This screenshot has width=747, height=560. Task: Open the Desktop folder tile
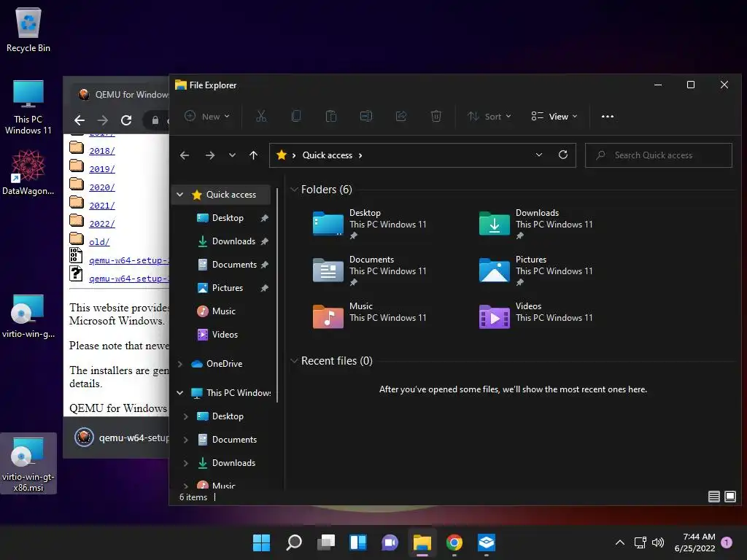369,223
